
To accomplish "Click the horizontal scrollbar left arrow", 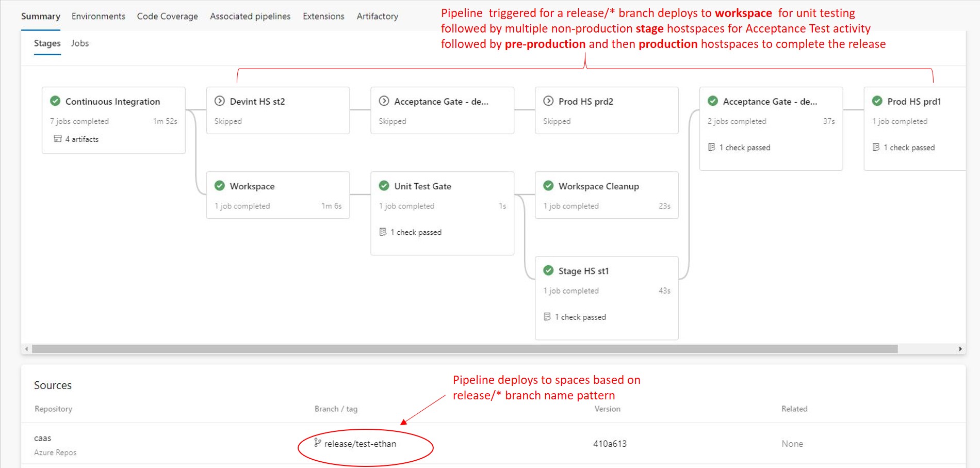I will 26,349.
